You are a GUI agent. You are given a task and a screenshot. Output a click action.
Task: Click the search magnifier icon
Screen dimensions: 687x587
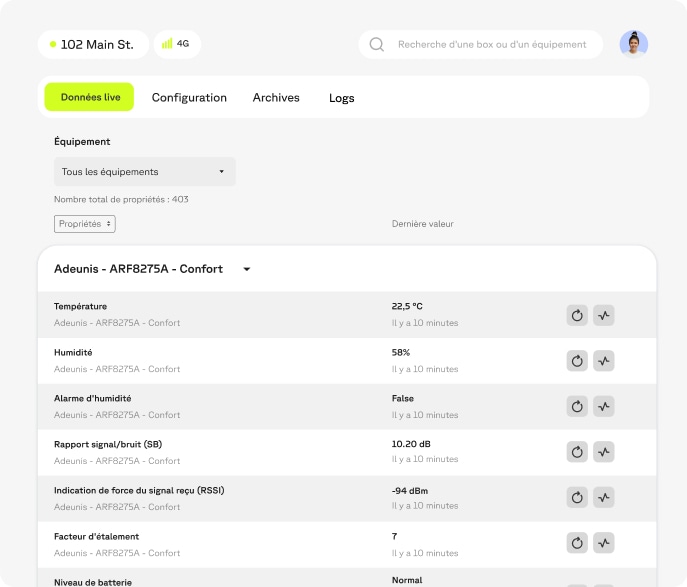377,44
